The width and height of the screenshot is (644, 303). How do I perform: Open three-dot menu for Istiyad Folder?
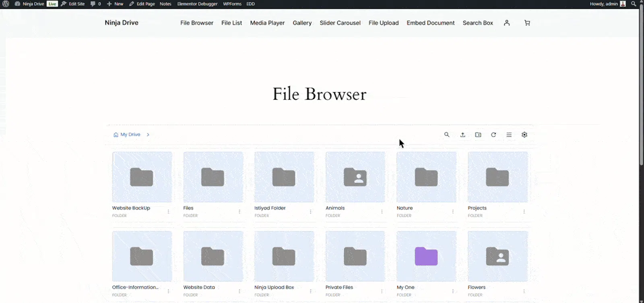point(310,212)
